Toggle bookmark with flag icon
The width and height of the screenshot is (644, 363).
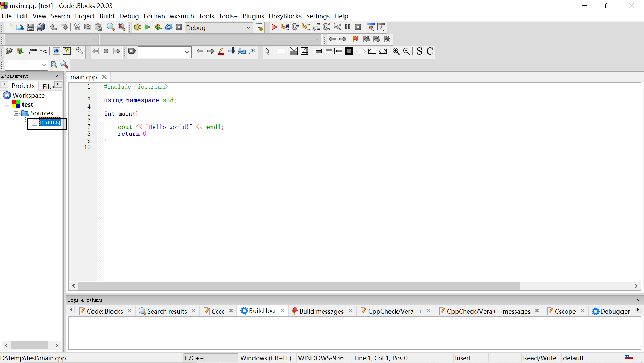click(355, 39)
